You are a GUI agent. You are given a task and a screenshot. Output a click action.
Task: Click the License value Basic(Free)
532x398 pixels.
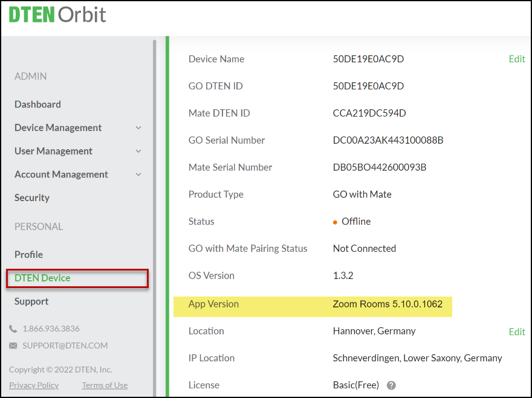coord(356,385)
